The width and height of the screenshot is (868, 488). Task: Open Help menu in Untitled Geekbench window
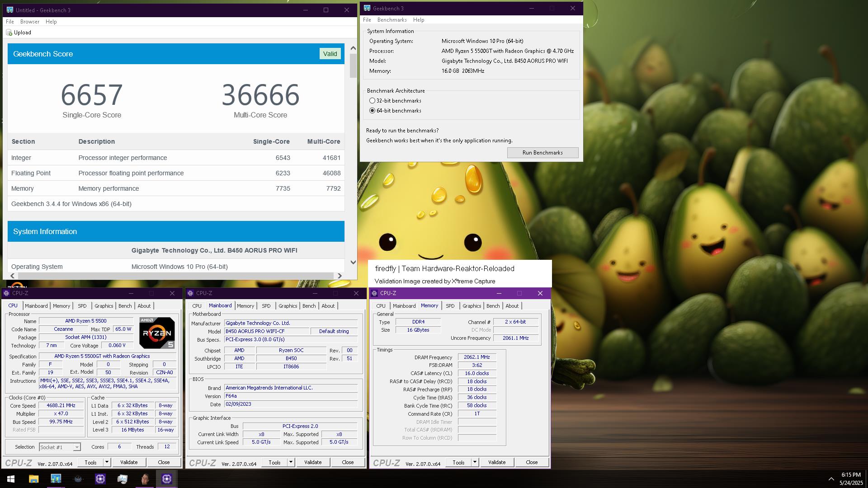[x=51, y=22]
